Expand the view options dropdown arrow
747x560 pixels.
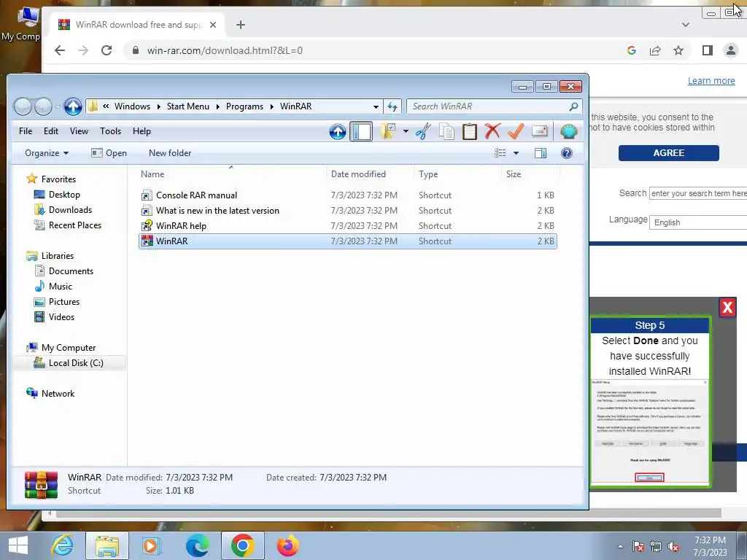click(516, 153)
